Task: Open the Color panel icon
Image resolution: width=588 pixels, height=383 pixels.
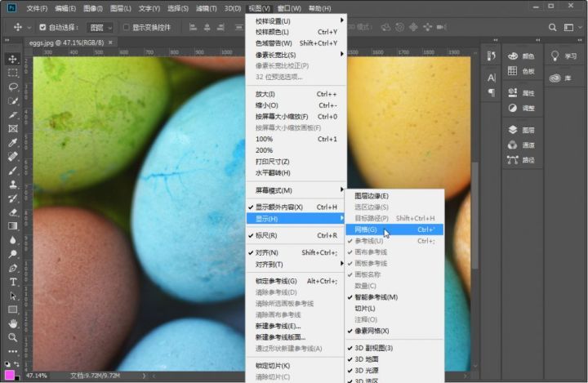Action: (x=513, y=56)
